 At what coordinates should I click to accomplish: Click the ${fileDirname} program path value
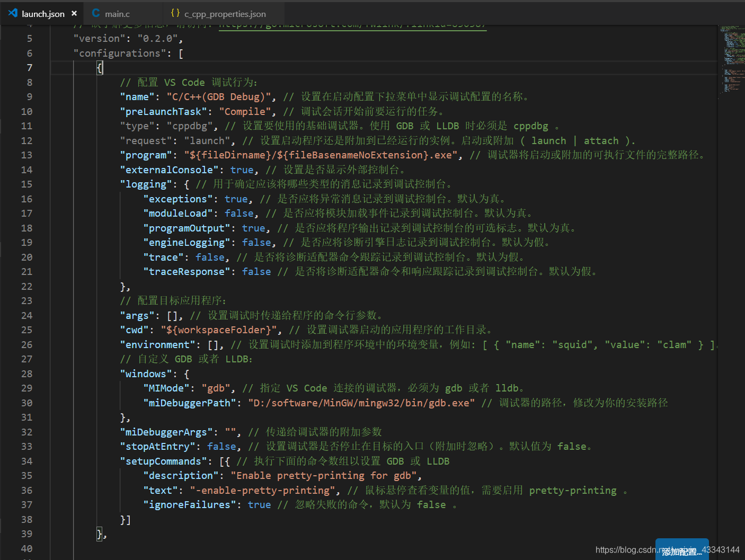[321, 155]
